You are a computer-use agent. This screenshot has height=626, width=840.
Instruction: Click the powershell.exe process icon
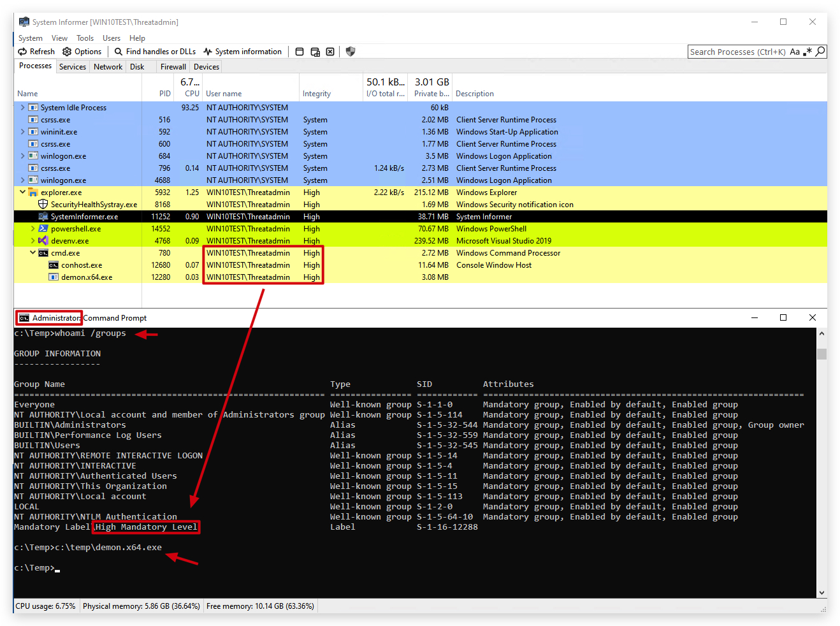43,229
